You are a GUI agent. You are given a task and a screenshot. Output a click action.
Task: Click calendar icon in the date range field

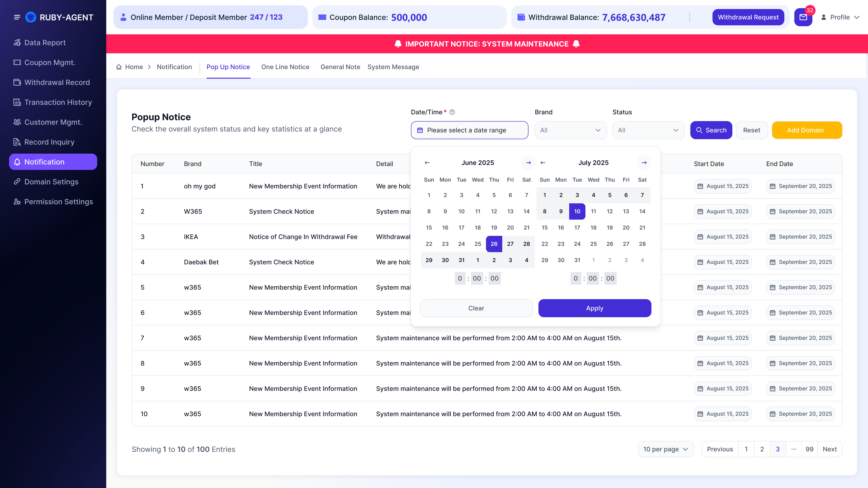(x=420, y=130)
